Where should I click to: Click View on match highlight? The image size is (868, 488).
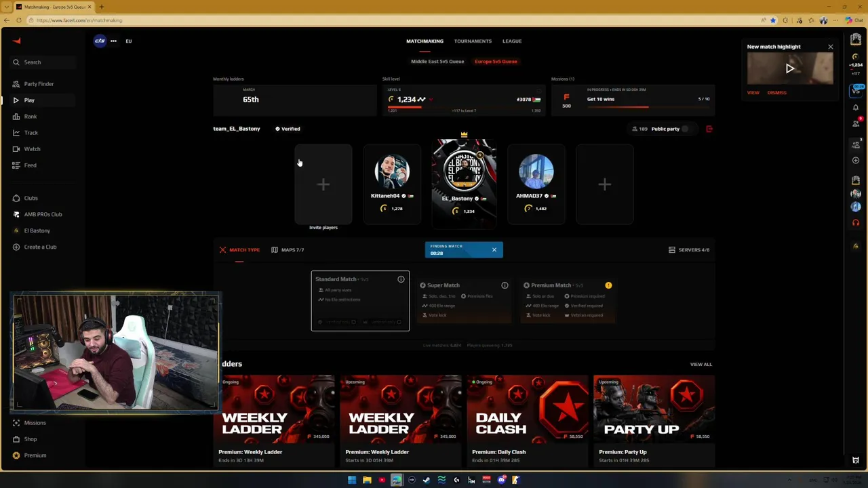coord(753,93)
